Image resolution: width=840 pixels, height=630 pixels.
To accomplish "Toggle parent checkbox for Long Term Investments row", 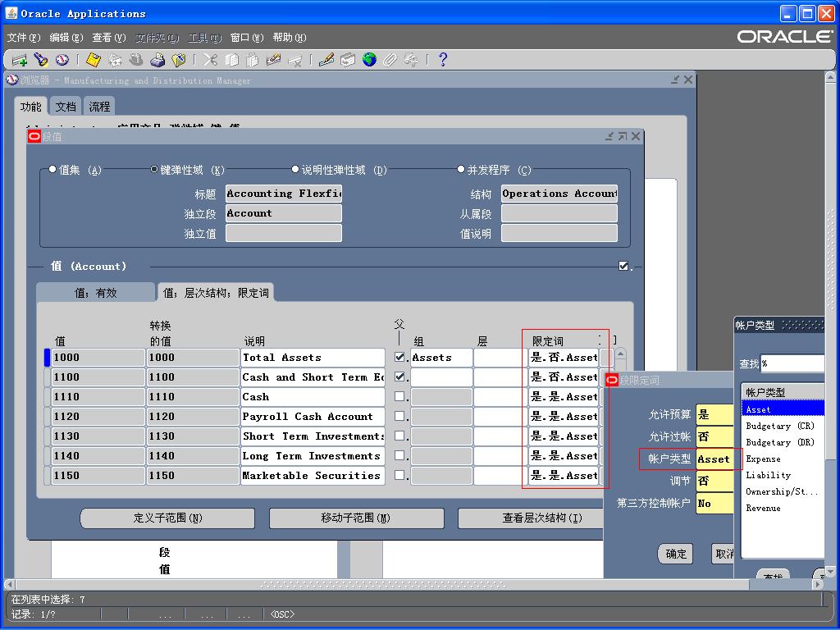I will [399, 455].
